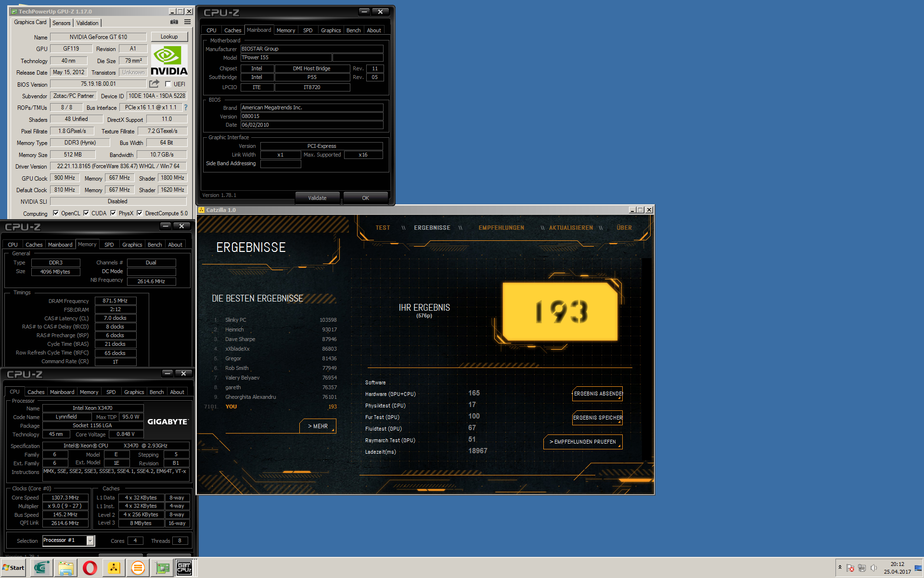Click the GPU-Z screenshot camera icon
This screenshot has width=924, height=578.
(174, 22)
